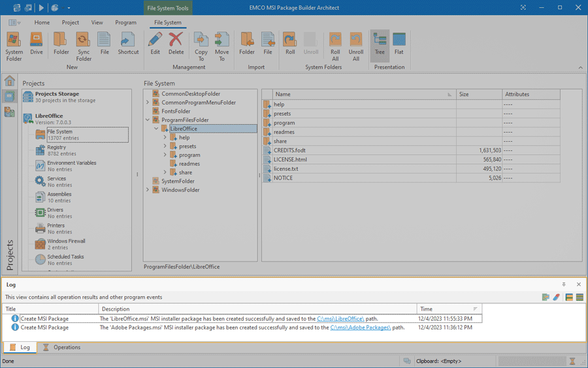Viewport: 588px width, 368px height.
Task: Close the Log panel
Action: 579,284
